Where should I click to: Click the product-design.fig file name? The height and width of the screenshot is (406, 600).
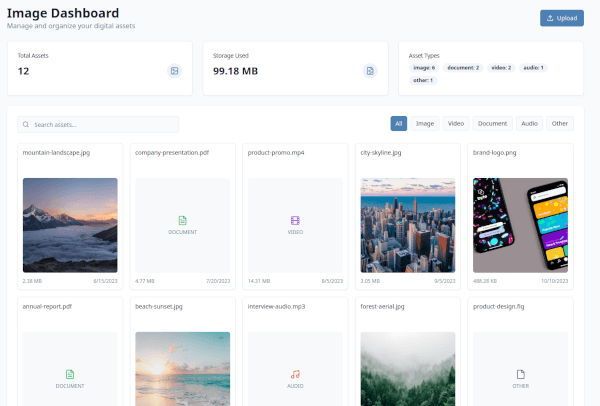[499, 307]
